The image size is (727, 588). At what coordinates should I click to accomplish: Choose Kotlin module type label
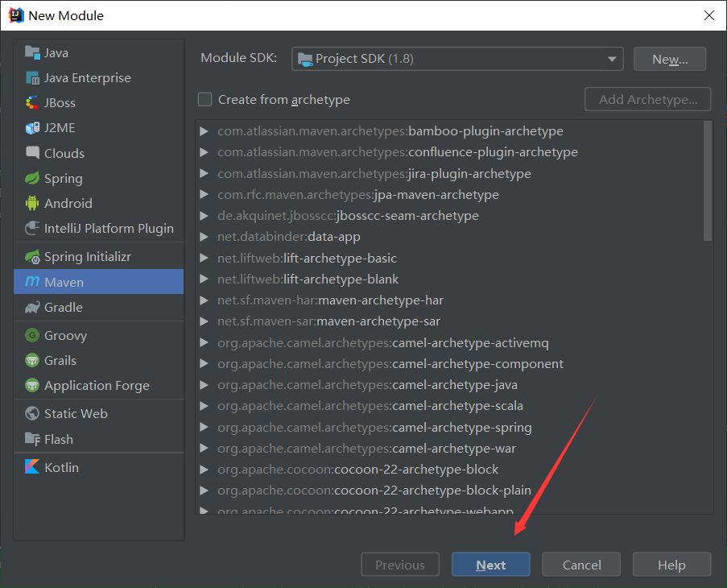[x=62, y=467]
